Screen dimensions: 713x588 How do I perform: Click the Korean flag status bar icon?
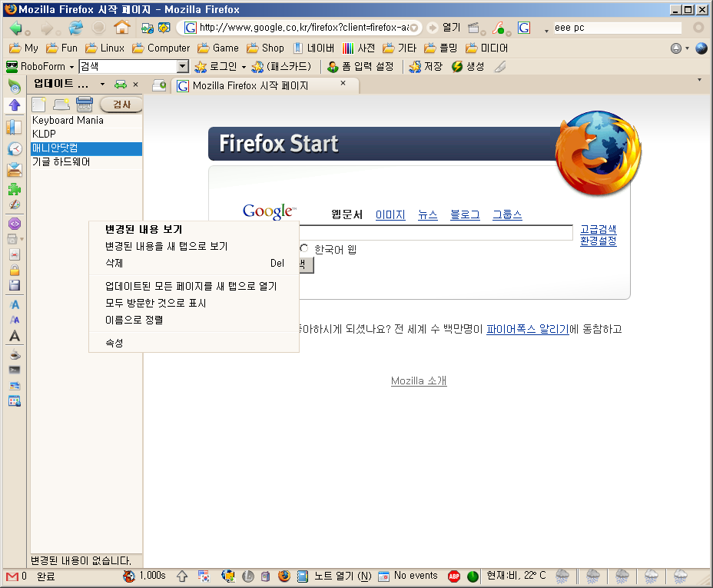click(204, 576)
